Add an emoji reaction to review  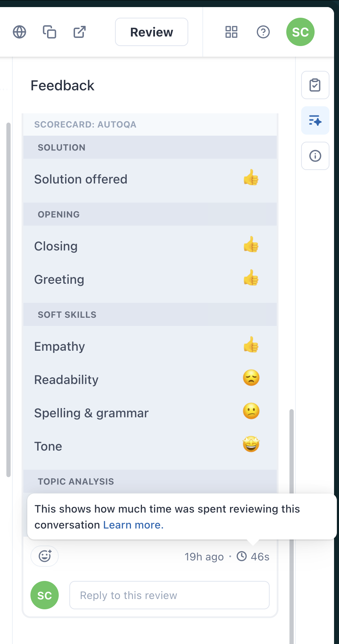pyautogui.click(x=45, y=556)
